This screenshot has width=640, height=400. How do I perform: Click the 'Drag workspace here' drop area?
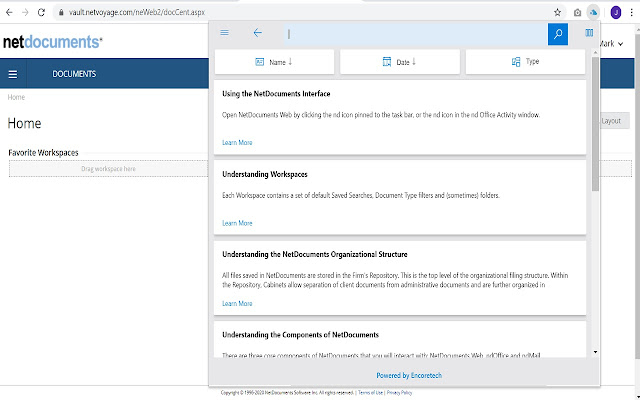pos(108,169)
